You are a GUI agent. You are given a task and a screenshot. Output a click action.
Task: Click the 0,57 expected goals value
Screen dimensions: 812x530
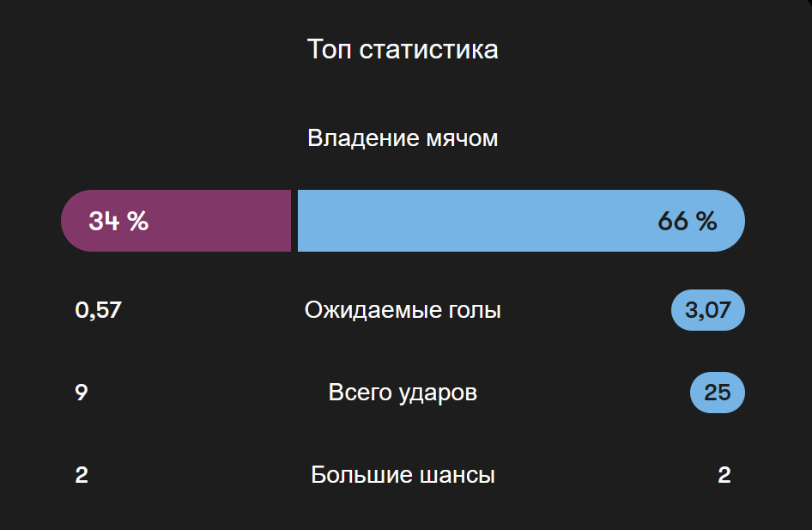click(99, 310)
